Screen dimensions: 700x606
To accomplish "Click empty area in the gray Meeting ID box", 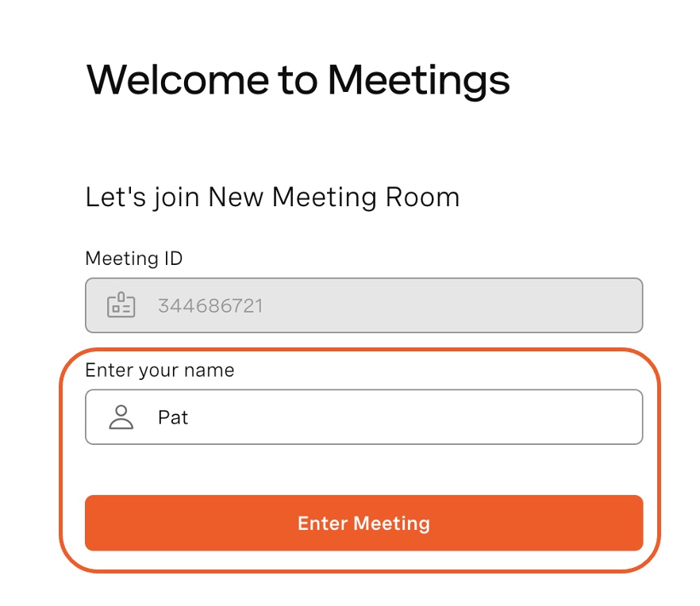I will click(446, 305).
